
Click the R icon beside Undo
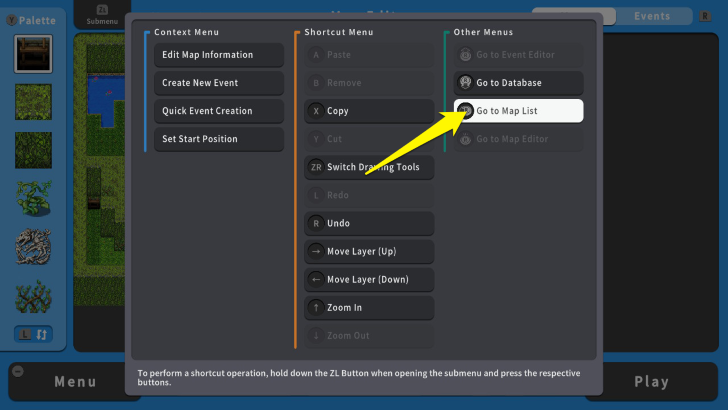point(316,223)
